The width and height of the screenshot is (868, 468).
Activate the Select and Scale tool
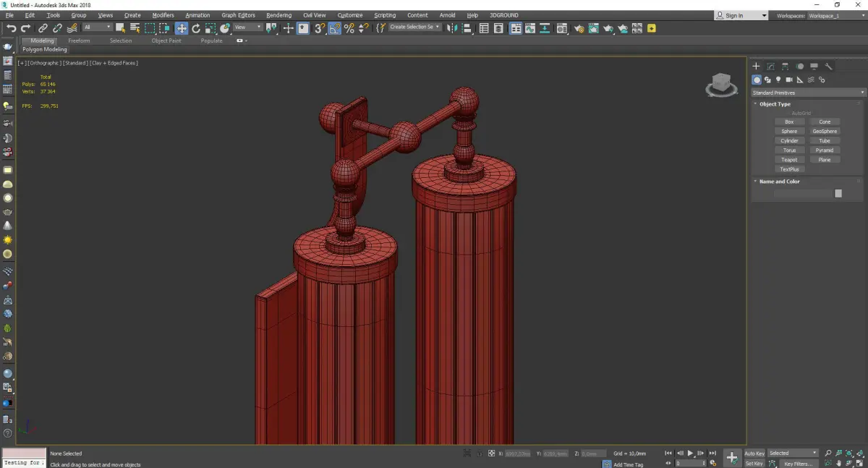point(210,28)
